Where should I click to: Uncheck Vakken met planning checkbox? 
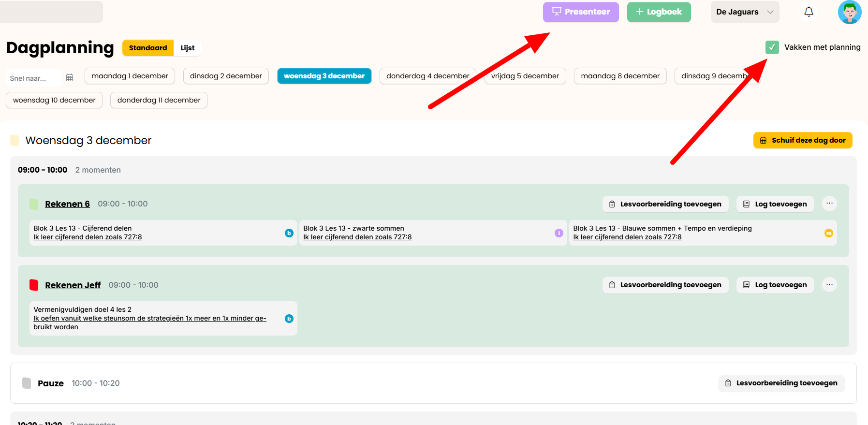(772, 47)
